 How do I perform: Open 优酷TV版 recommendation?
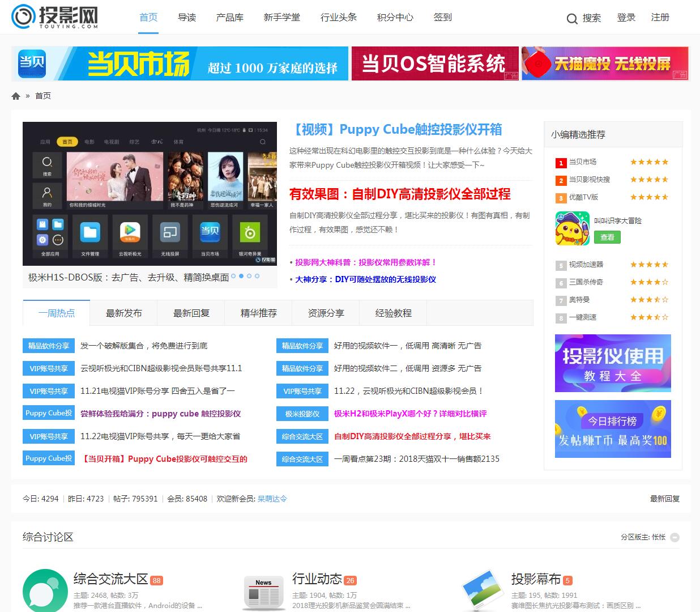coord(583,197)
